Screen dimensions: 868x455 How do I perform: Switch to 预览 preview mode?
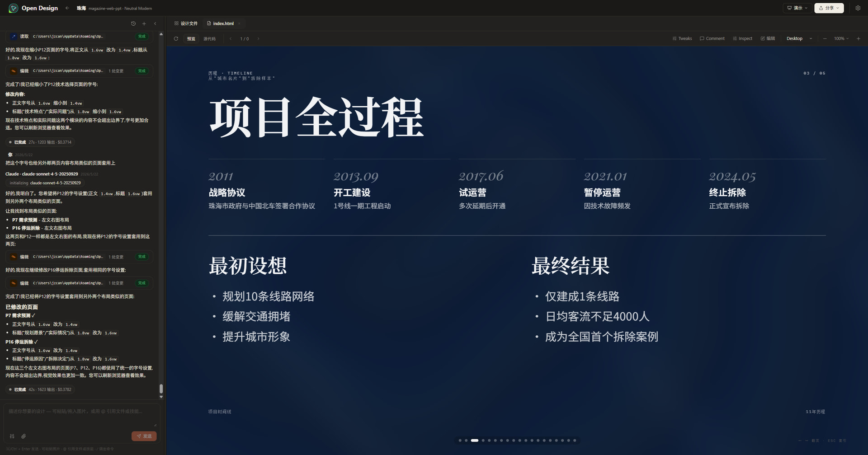coord(191,39)
